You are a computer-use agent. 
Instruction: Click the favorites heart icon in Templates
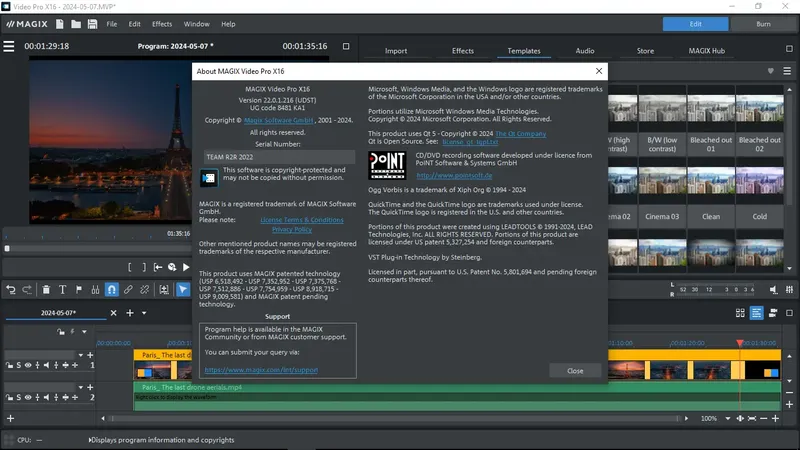(x=770, y=71)
